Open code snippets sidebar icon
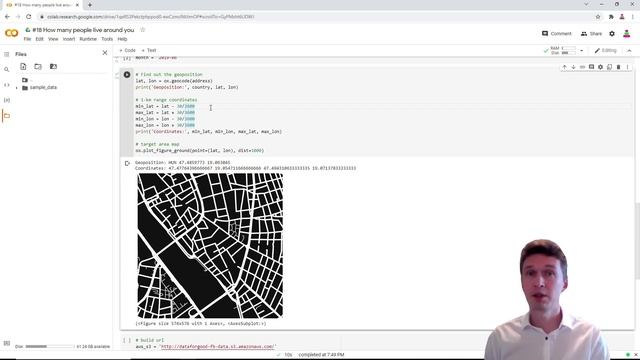Image resolution: width=640 pixels, height=360 pixels. point(7,85)
